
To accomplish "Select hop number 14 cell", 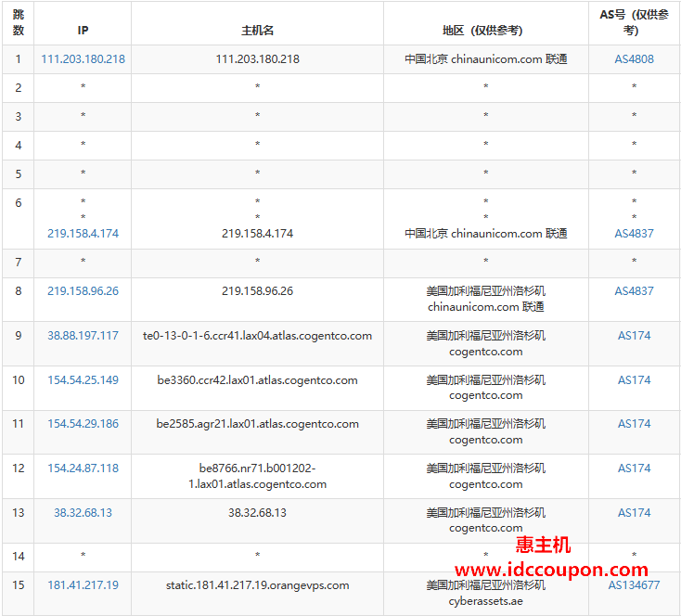I will point(19,557).
